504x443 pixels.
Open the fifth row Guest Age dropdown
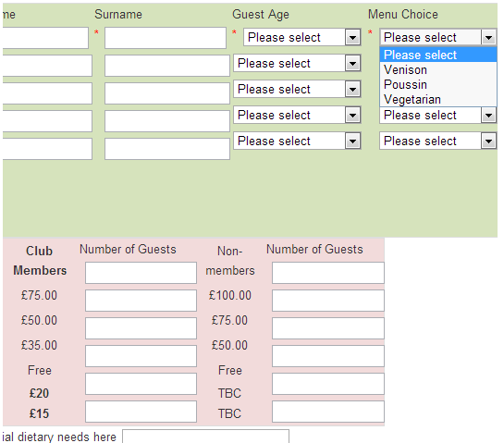click(x=297, y=141)
